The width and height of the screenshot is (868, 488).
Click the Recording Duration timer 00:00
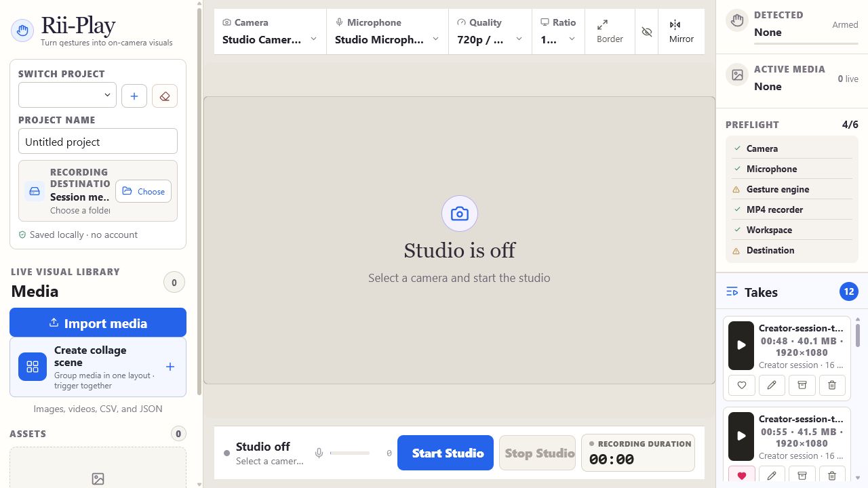tap(612, 460)
